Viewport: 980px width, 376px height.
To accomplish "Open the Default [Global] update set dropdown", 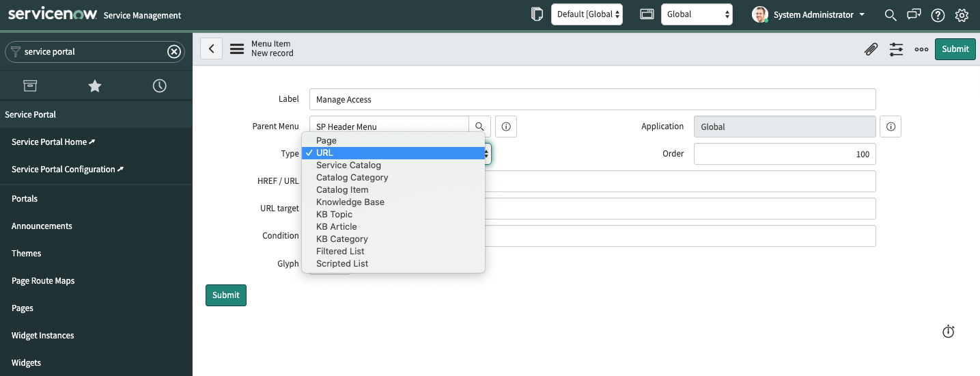I will (x=587, y=14).
